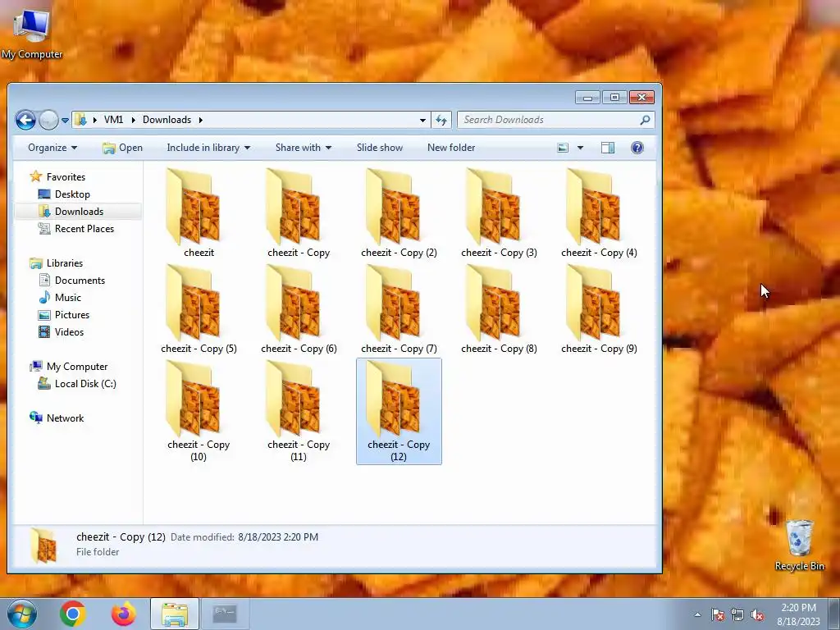Click the network status tray icon
This screenshot has height=630, width=840.
tap(737, 615)
